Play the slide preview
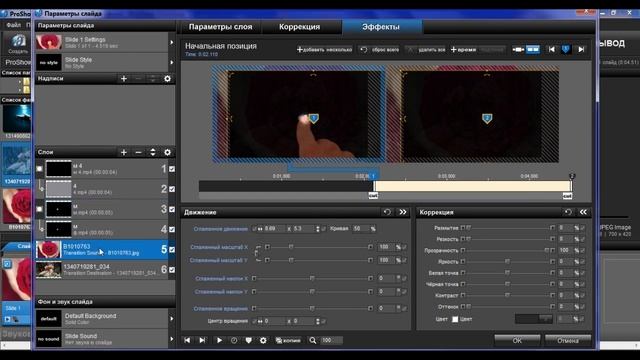Image resolution: width=640 pixels, height=360 pixels. (x=219, y=340)
